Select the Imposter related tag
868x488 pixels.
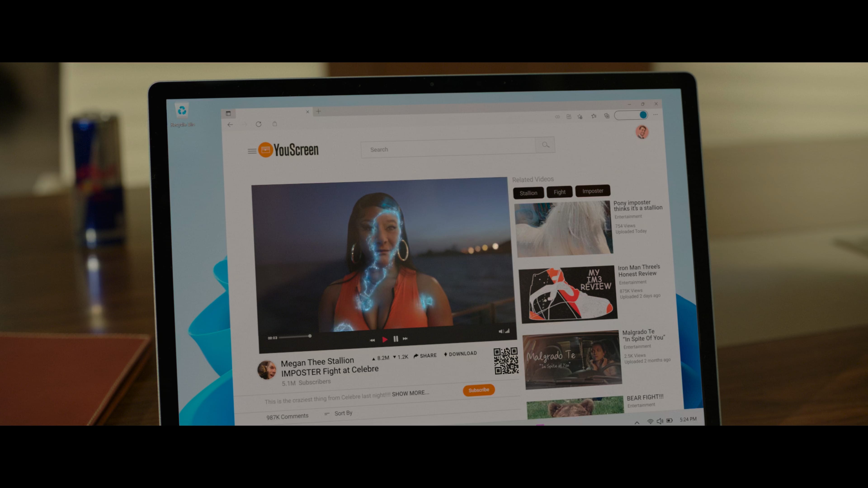[593, 191]
